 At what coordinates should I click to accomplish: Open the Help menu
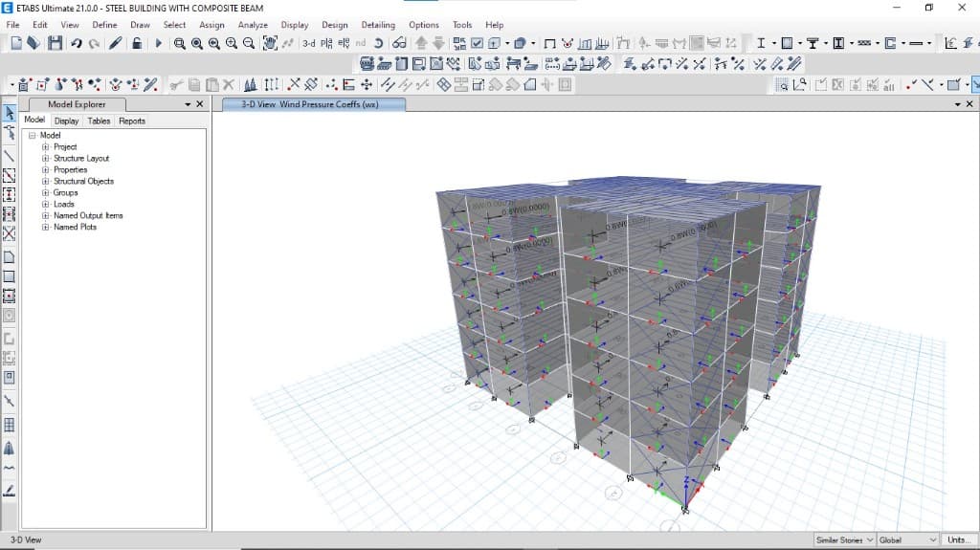(495, 25)
